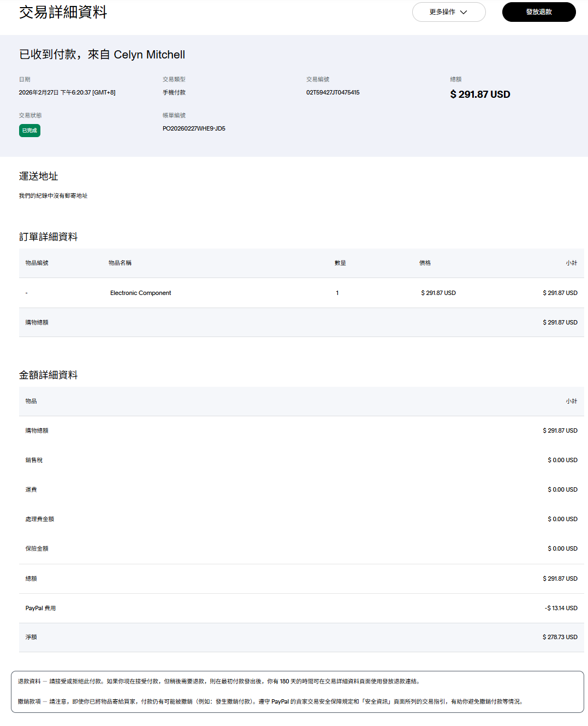
Task: Click invoice number PO20260227WHE9-JD5
Action: 194,129
